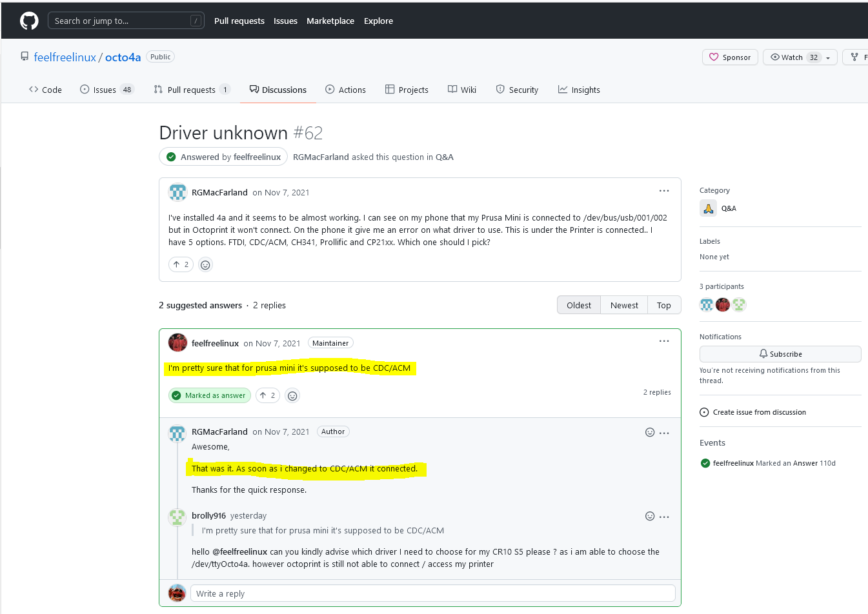Screen dimensions: 868x614
Task: Switch to the Issues tab
Action: click(107, 90)
